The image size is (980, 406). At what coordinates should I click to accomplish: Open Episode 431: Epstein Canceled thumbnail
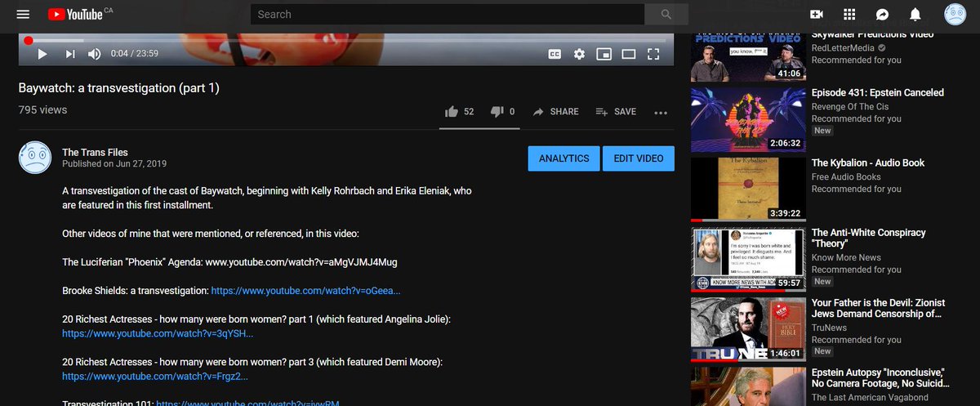coord(747,119)
